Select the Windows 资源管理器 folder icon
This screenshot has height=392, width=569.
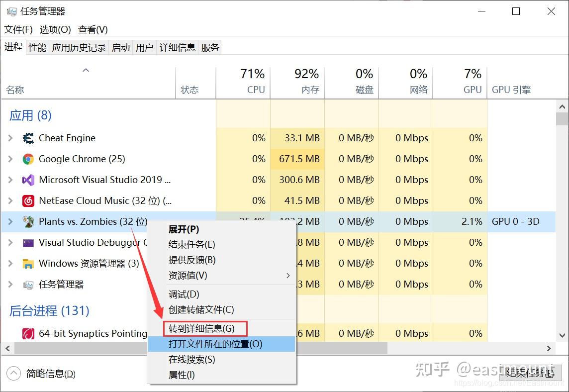(x=28, y=263)
